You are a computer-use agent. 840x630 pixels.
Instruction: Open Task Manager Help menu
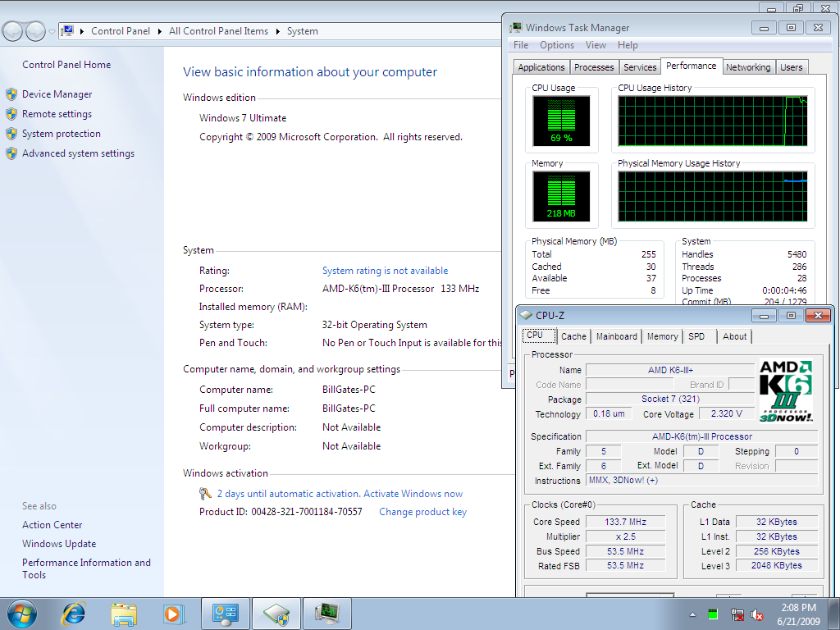pos(628,46)
